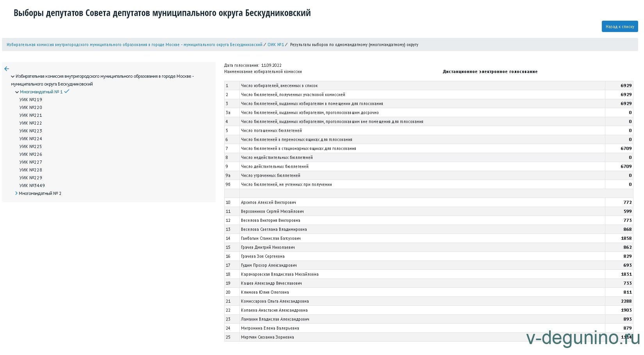644x355 pixels.
Task: Open УИК №222 precinct results
Action: pos(31,123)
